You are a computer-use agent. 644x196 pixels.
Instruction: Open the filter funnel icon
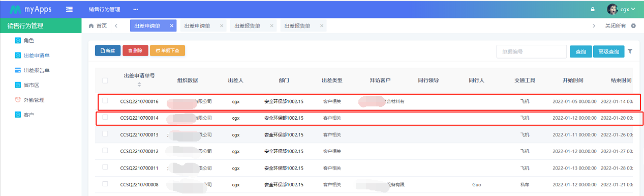coord(630,51)
